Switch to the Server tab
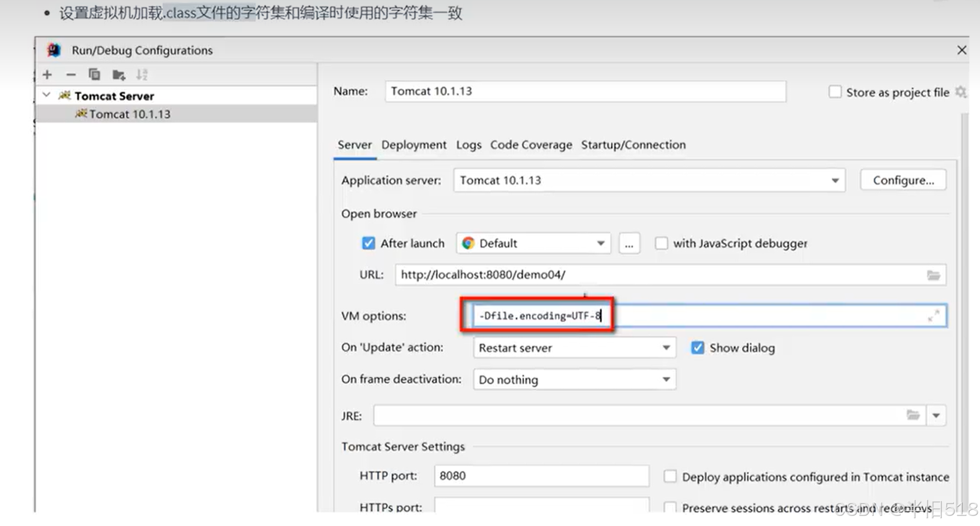The width and height of the screenshot is (980, 526). (354, 145)
